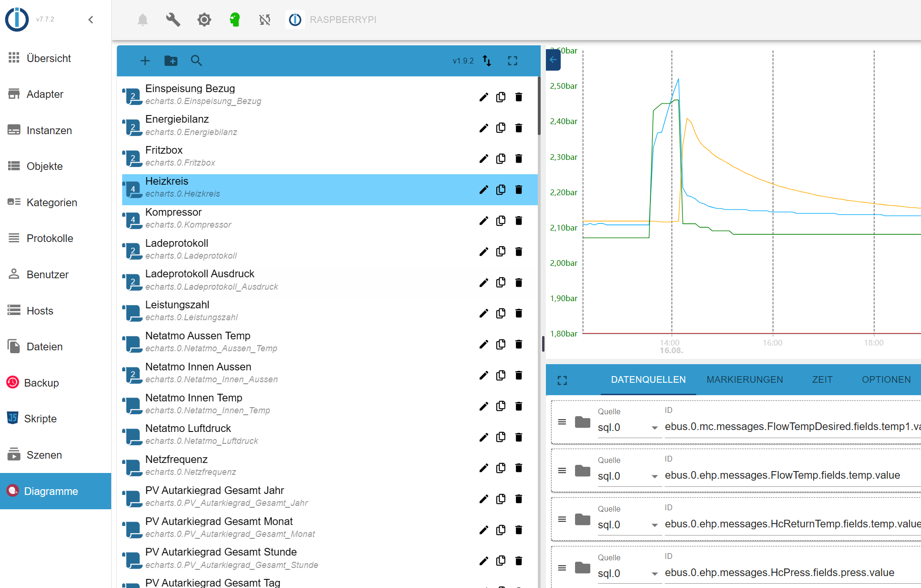Select the Kompressor chart

[330, 220]
